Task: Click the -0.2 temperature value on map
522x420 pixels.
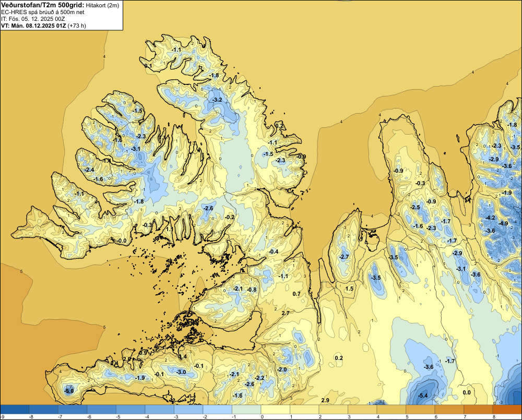Action: [x=230, y=218]
